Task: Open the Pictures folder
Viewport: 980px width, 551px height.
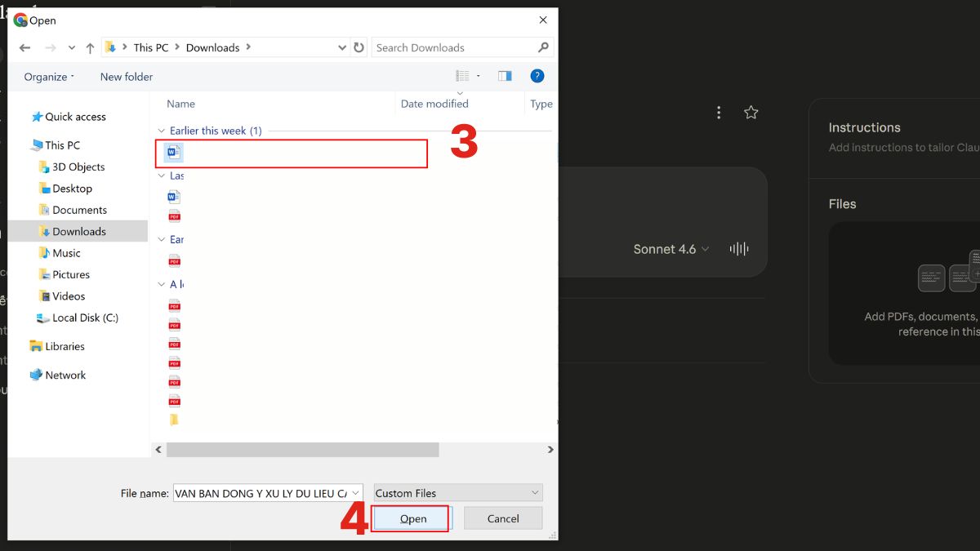Action: pos(71,274)
